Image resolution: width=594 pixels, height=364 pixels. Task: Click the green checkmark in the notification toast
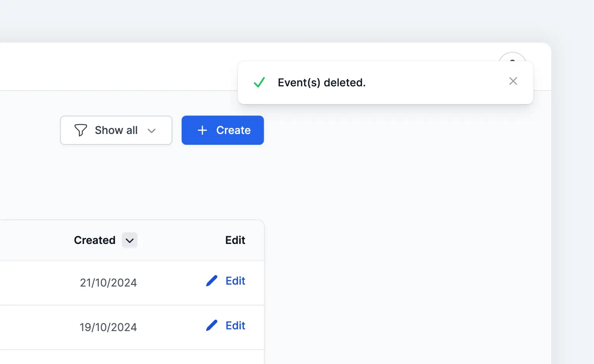pyautogui.click(x=259, y=82)
